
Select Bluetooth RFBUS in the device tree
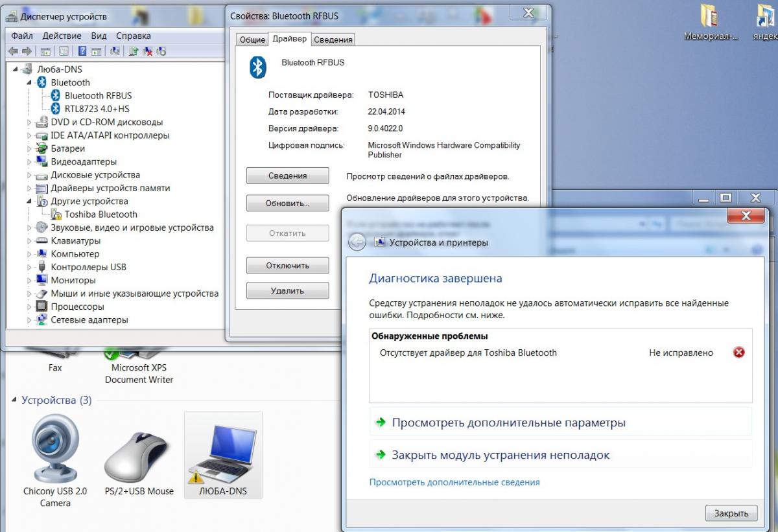point(98,95)
